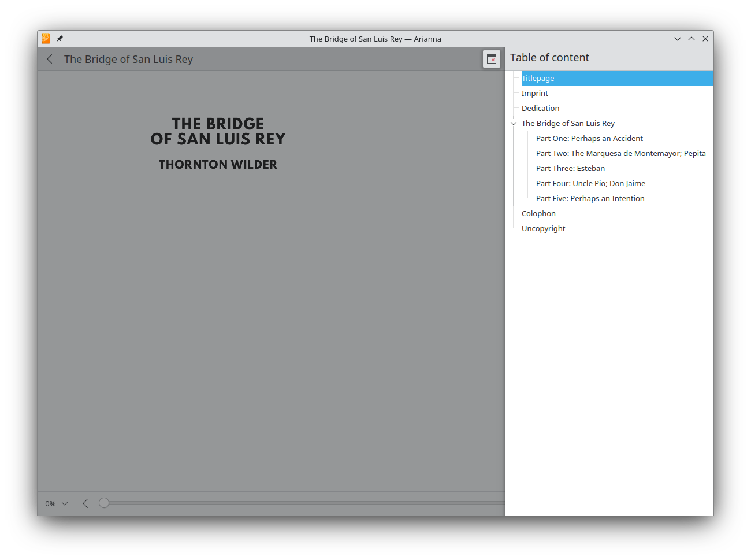
Task: Jump to Part One: Perhaps an Accident
Action: click(x=589, y=138)
